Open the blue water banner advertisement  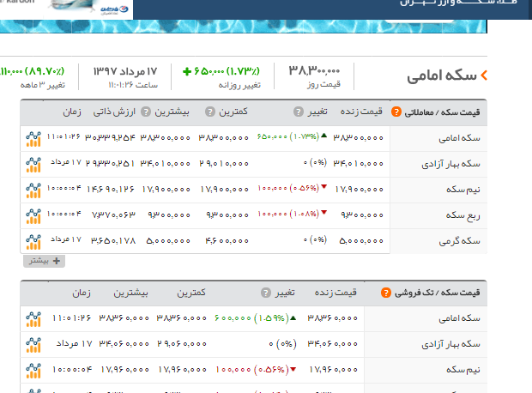tap(244, 27)
